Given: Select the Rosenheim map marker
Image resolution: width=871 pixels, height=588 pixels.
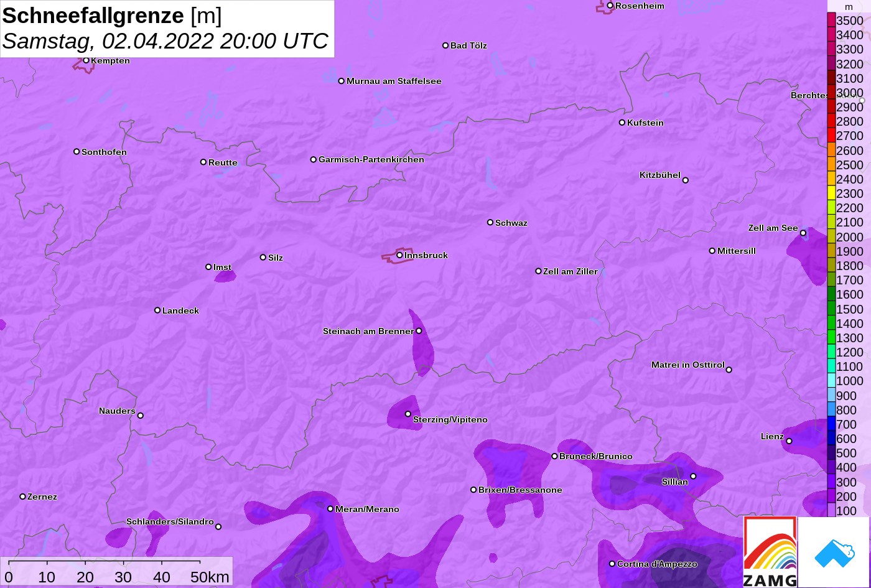Looking at the screenshot, I should (610, 6).
